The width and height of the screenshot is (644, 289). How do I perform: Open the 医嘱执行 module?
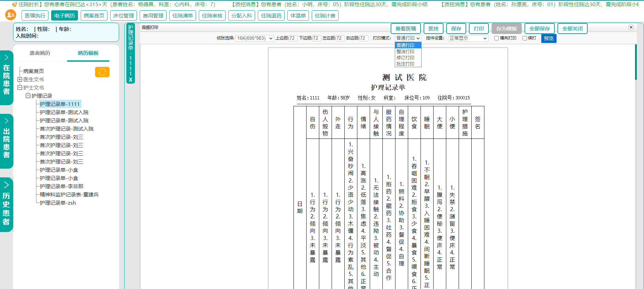pos(35,16)
